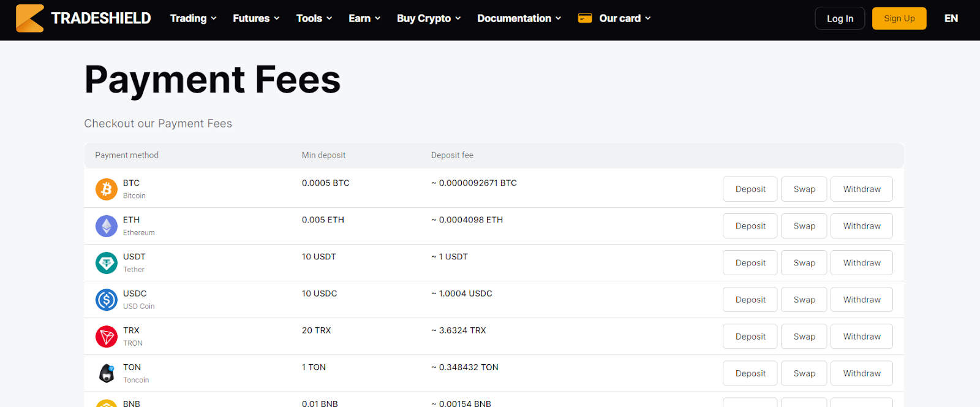
Task: Open the Trading dropdown menu
Action: 193,18
